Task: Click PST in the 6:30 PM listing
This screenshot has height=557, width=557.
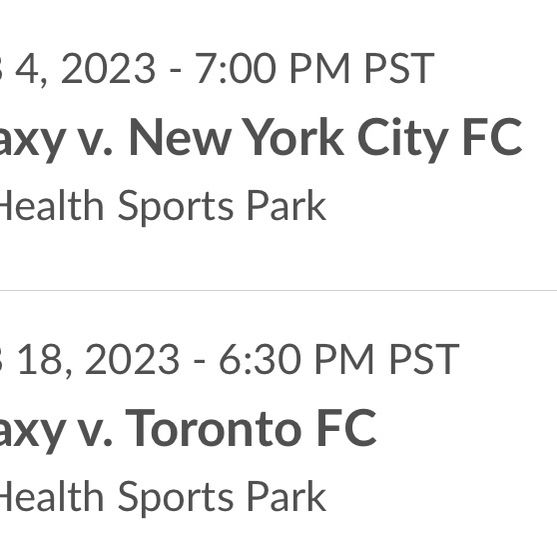Action: pyautogui.click(x=424, y=359)
